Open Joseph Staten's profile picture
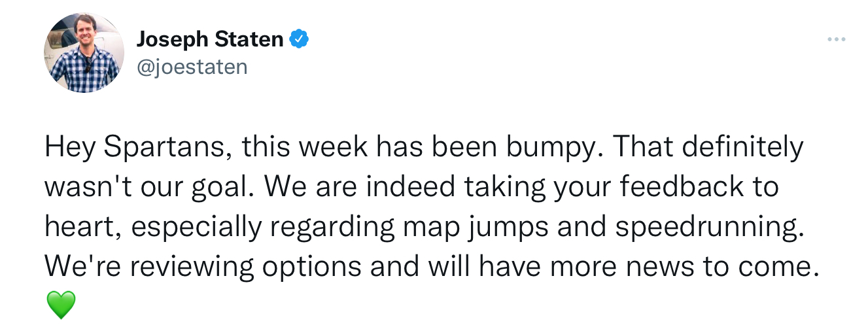 (84, 52)
